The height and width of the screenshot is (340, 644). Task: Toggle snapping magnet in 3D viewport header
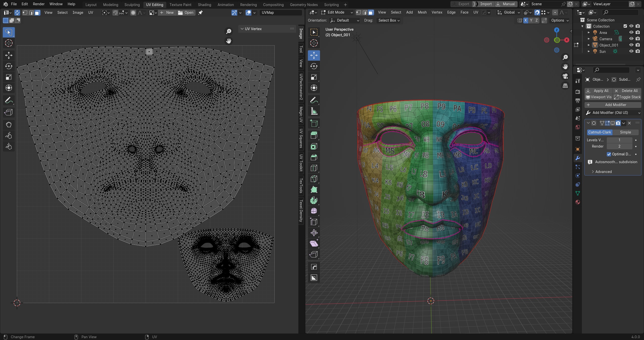pos(537,12)
